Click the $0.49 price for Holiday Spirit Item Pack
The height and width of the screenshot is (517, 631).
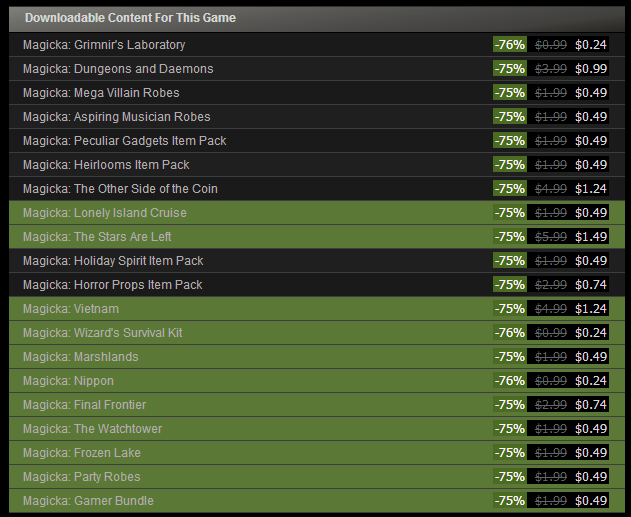[x=590, y=261]
